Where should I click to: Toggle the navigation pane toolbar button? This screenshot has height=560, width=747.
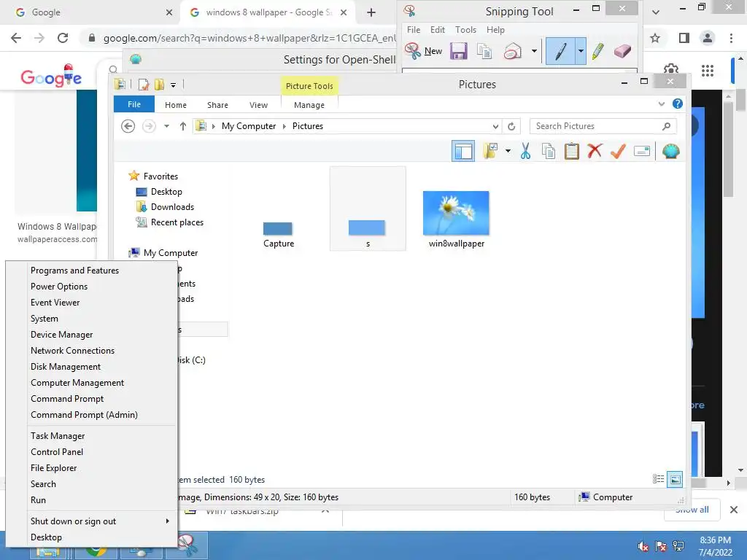point(463,152)
